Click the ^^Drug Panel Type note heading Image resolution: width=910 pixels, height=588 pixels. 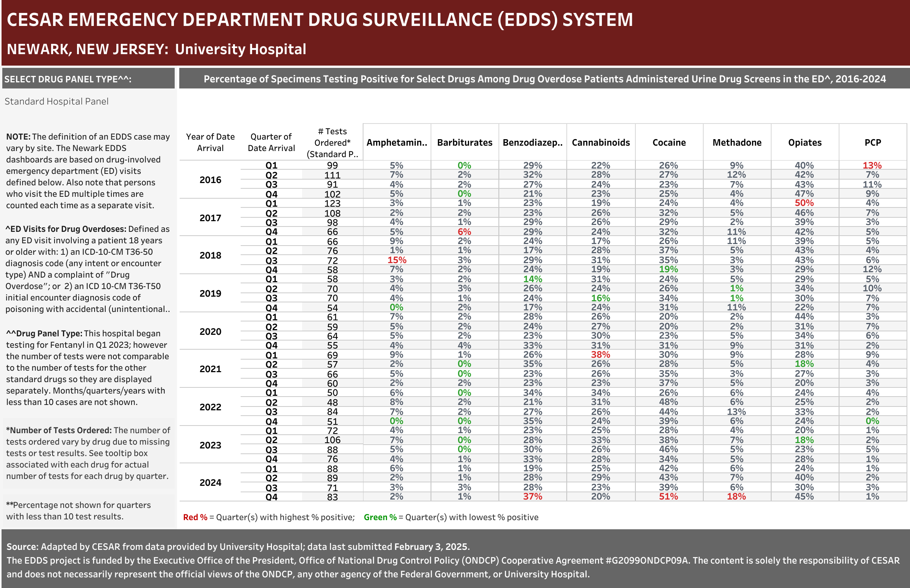[x=44, y=333]
